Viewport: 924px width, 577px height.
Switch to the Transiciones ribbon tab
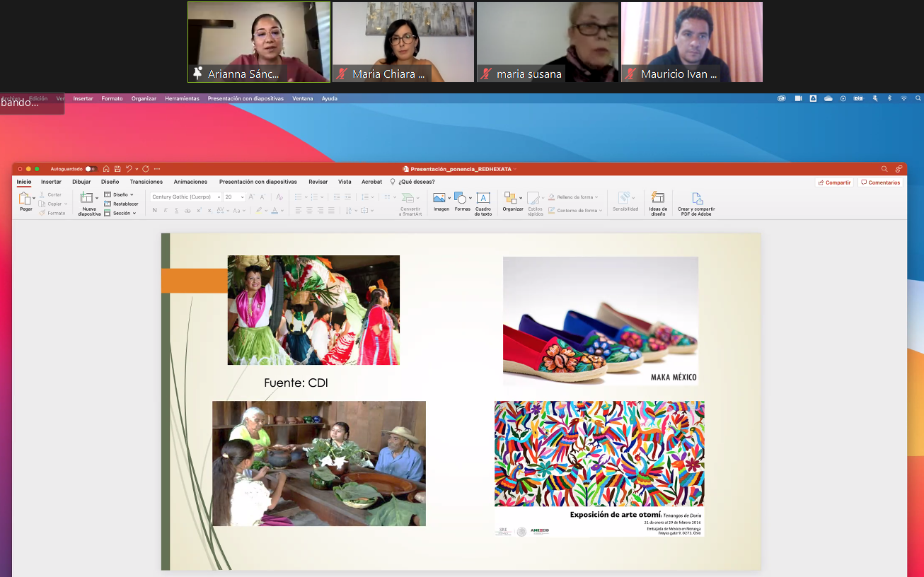tap(146, 182)
